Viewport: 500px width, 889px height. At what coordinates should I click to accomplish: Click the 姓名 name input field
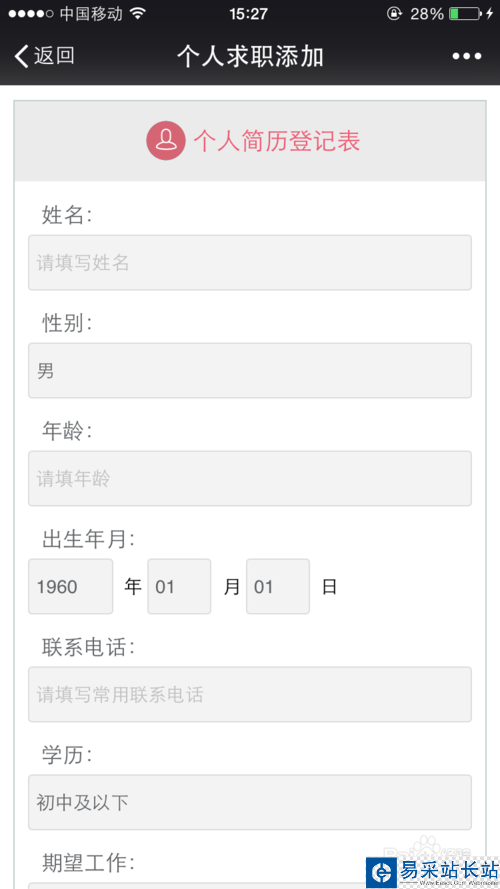pyautogui.click(x=250, y=263)
